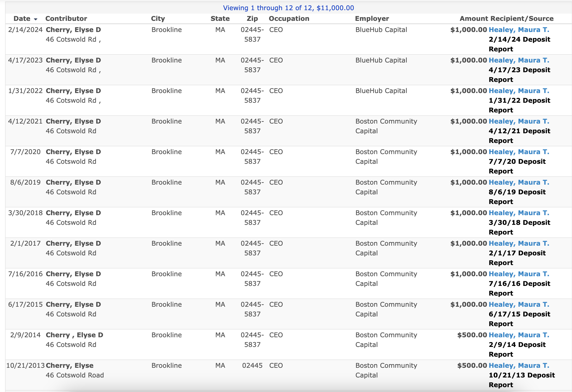
Task: Click the zip code 02445 in 10/21/2013 row
Action: (252, 365)
